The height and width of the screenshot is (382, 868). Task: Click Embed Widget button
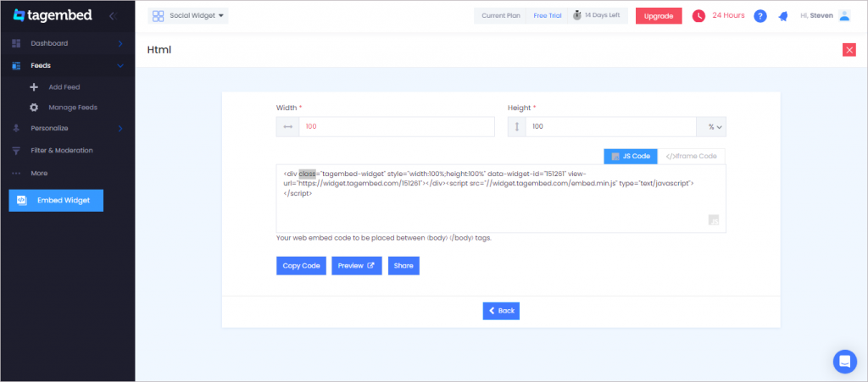tap(56, 200)
